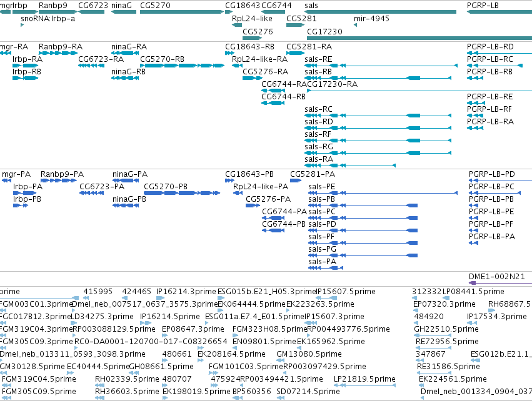Image resolution: width=532 pixels, height=401 pixels.
Task: Select the CG5276 gene label
Action: point(258,31)
